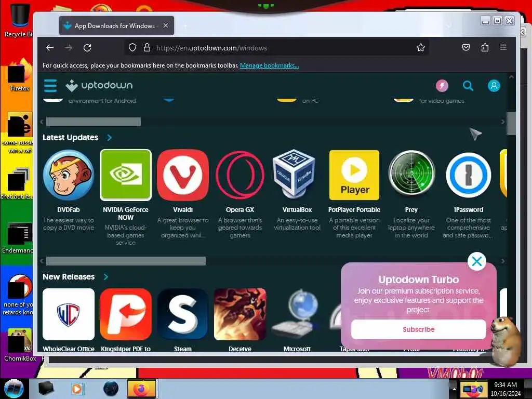Open the Pocket save icon
The image size is (532, 399).
(x=466, y=47)
